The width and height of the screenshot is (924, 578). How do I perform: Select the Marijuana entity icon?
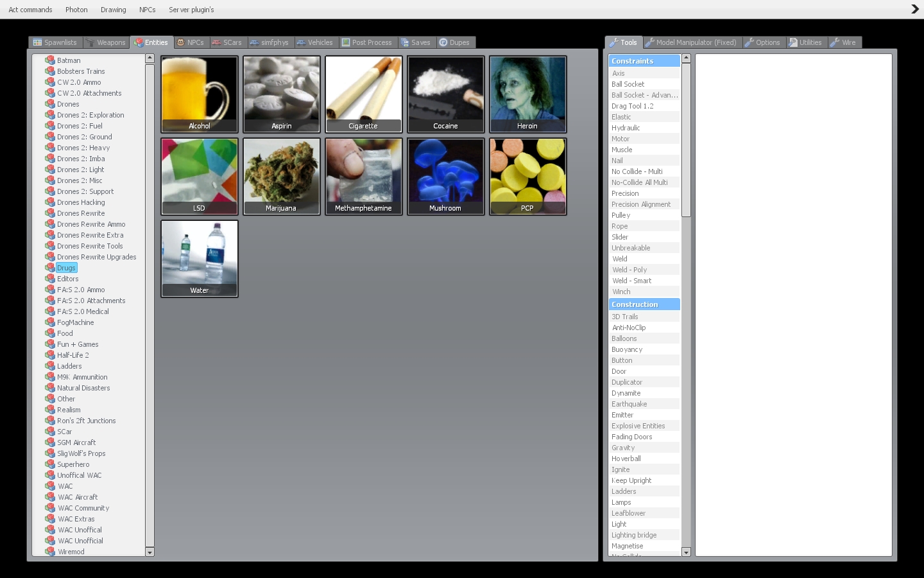click(281, 177)
